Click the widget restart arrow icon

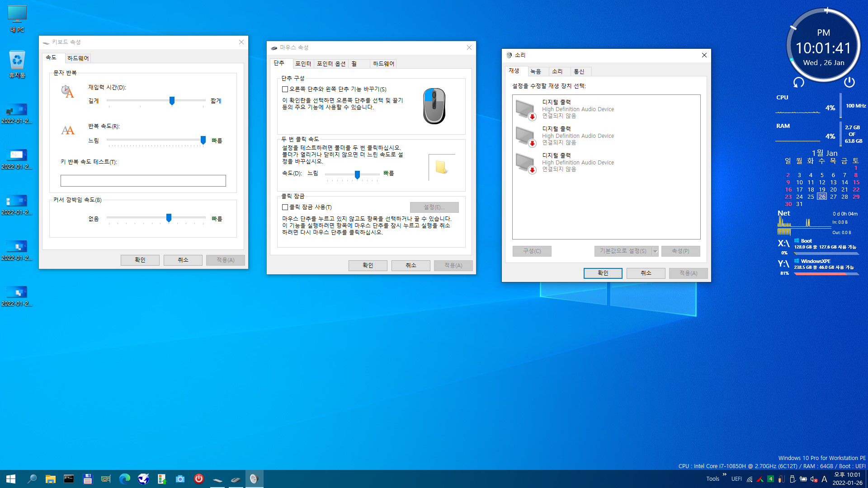(799, 82)
